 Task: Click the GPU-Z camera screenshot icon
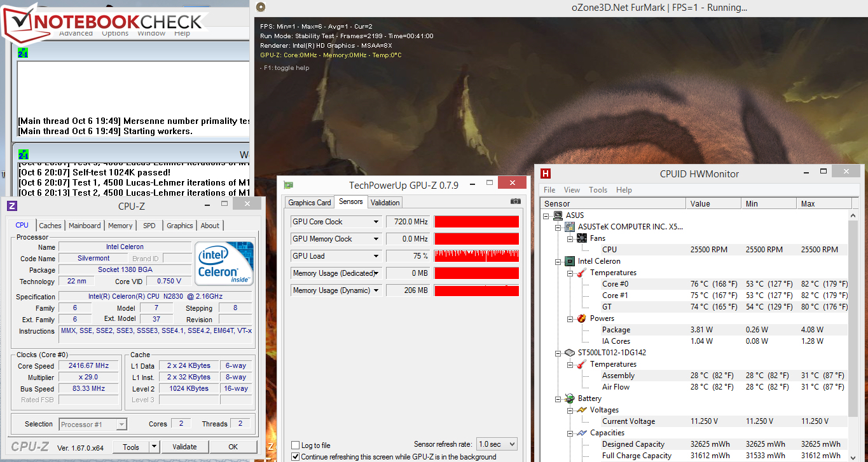point(515,201)
